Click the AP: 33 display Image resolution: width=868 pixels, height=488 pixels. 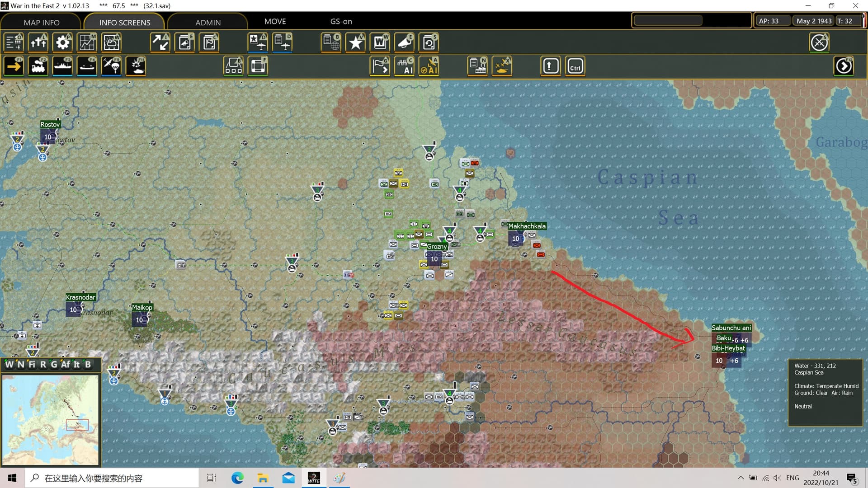(x=774, y=21)
